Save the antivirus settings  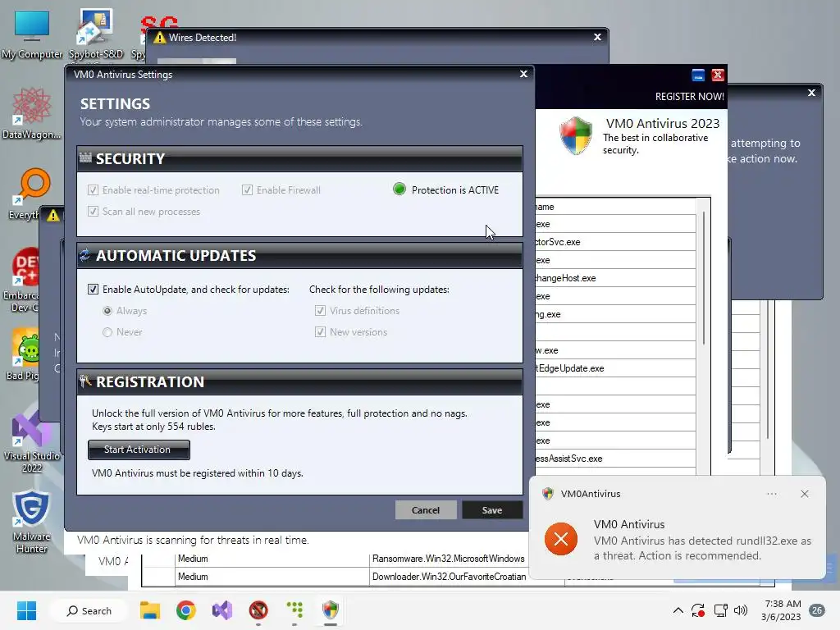click(x=492, y=510)
